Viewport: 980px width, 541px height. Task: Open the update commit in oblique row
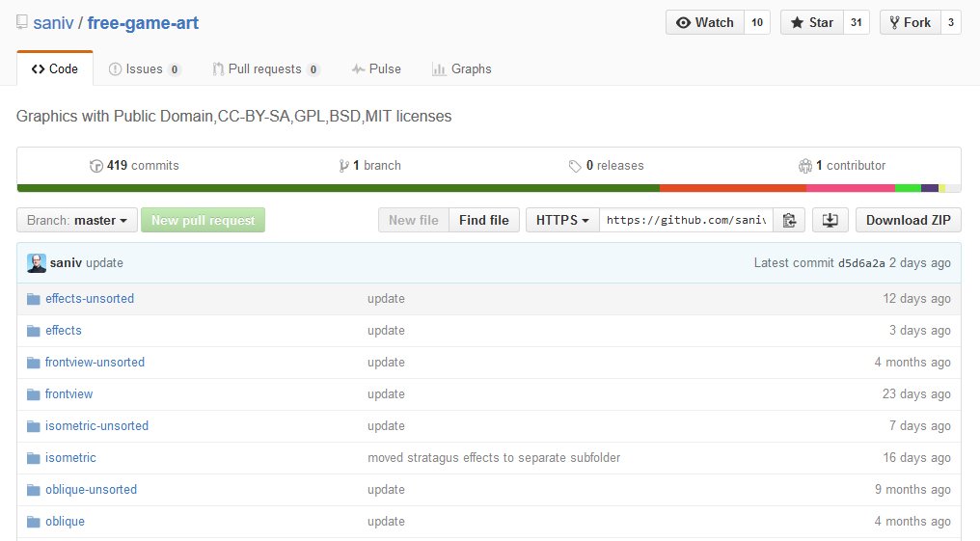click(x=386, y=522)
